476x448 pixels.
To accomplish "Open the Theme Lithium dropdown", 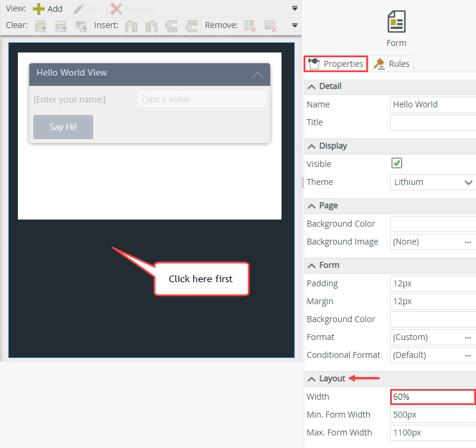I will (x=468, y=183).
